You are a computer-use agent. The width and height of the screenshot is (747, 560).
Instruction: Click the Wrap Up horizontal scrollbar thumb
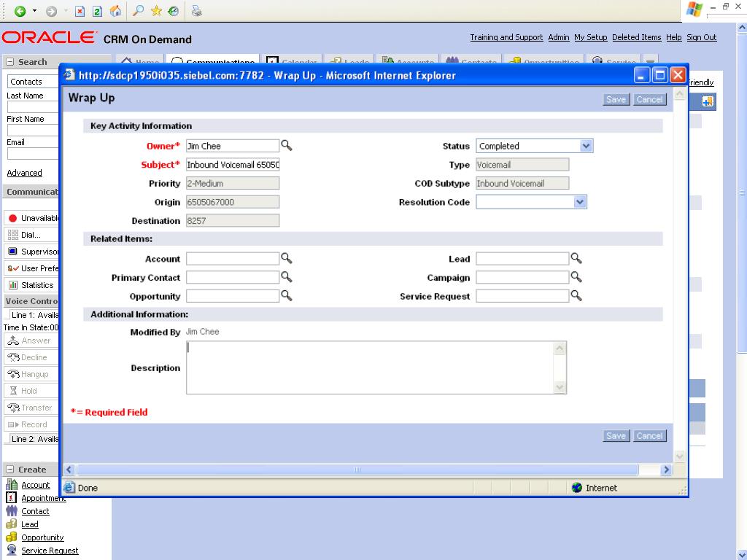coord(357,470)
